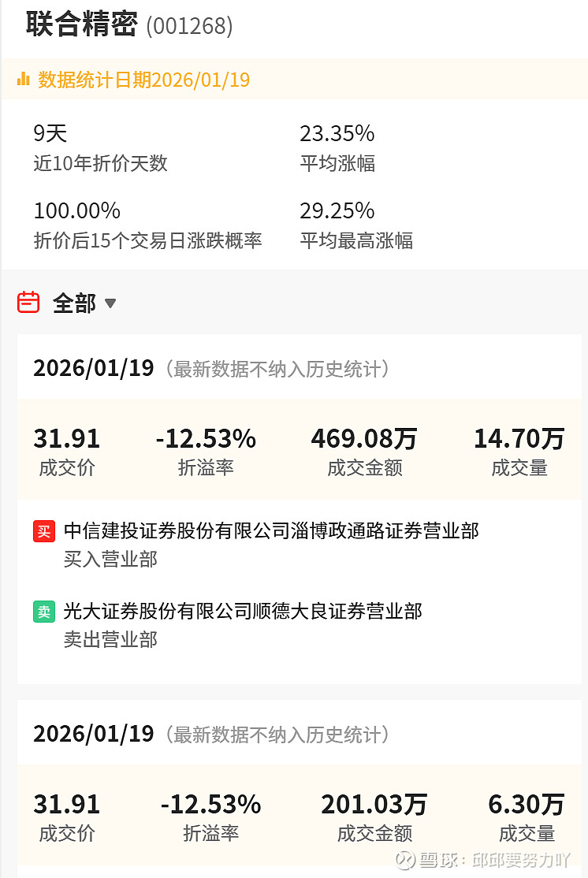Click the 数据统计日期2026/01/19 banner text
This screenshot has width=588, height=878.
(x=144, y=80)
